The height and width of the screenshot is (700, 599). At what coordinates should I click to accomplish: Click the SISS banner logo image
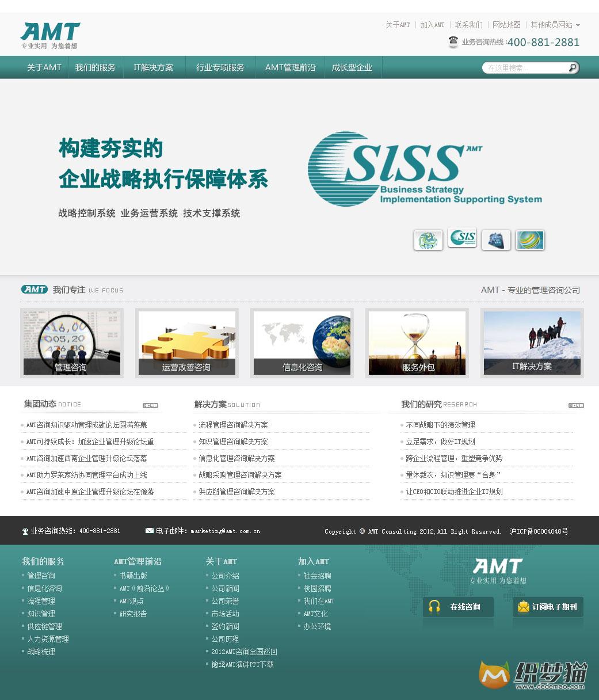point(425,169)
